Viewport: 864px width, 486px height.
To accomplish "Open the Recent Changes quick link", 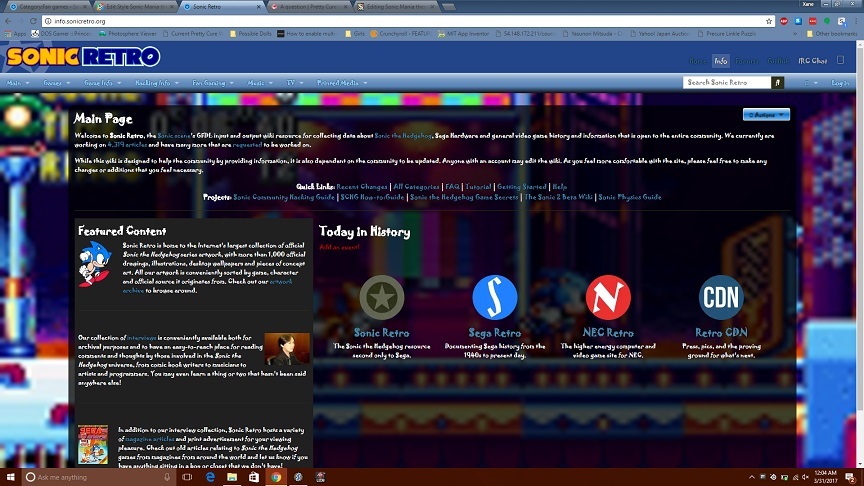I will tap(361, 187).
